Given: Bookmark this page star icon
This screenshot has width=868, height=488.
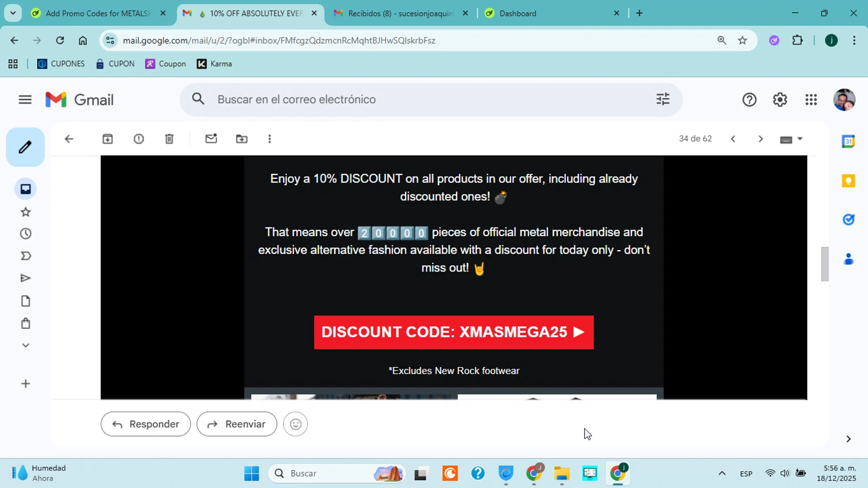Looking at the screenshot, I should (x=742, y=41).
